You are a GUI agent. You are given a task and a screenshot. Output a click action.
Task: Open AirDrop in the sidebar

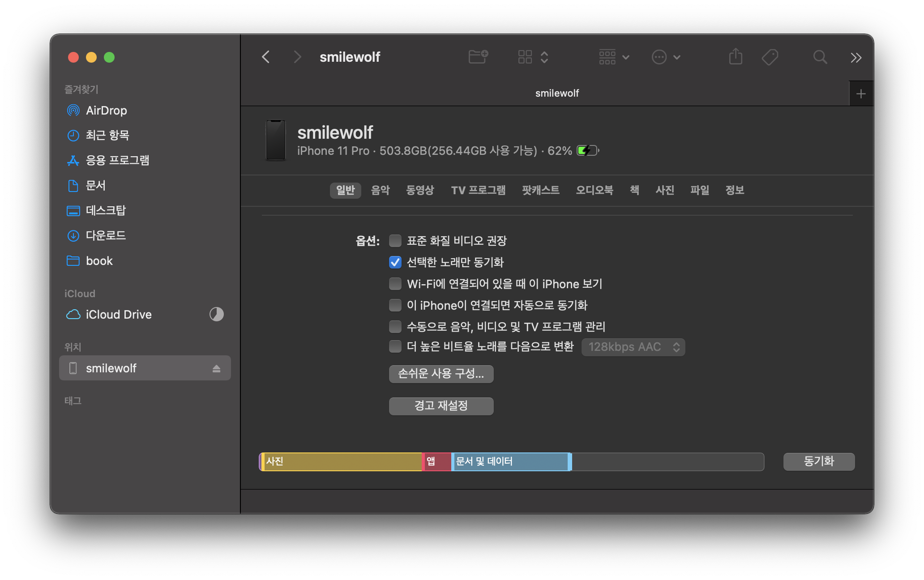(x=106, y=111)
